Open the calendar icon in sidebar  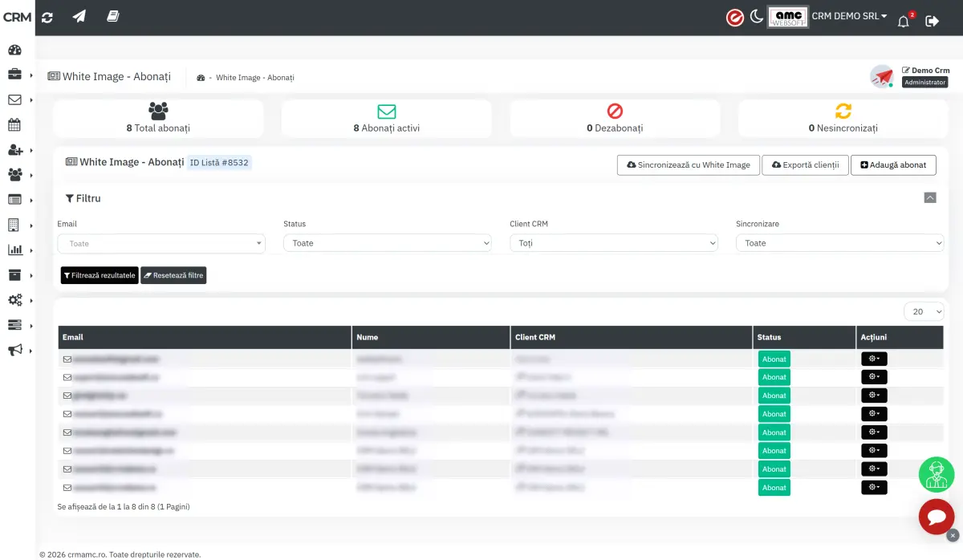click(14, 125)
